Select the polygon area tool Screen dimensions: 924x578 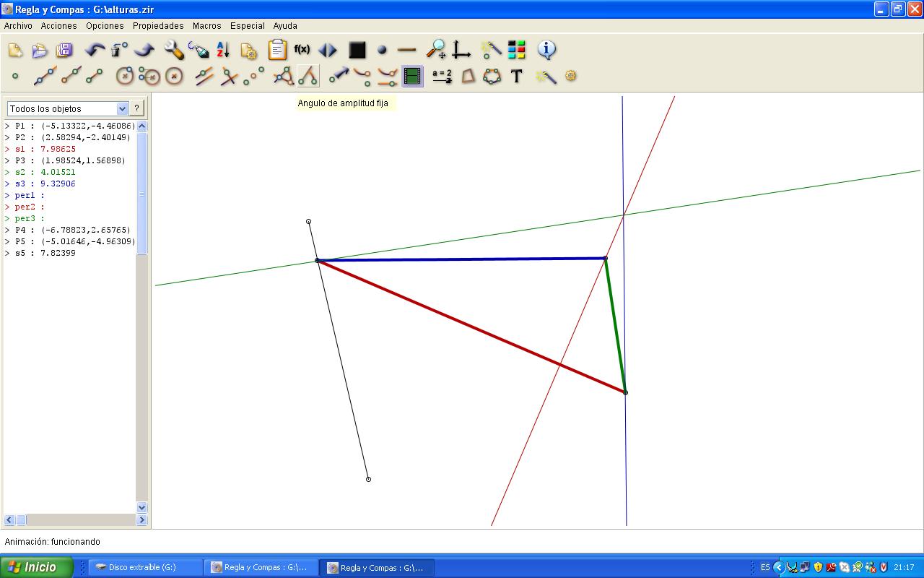[x=468, y=76]
